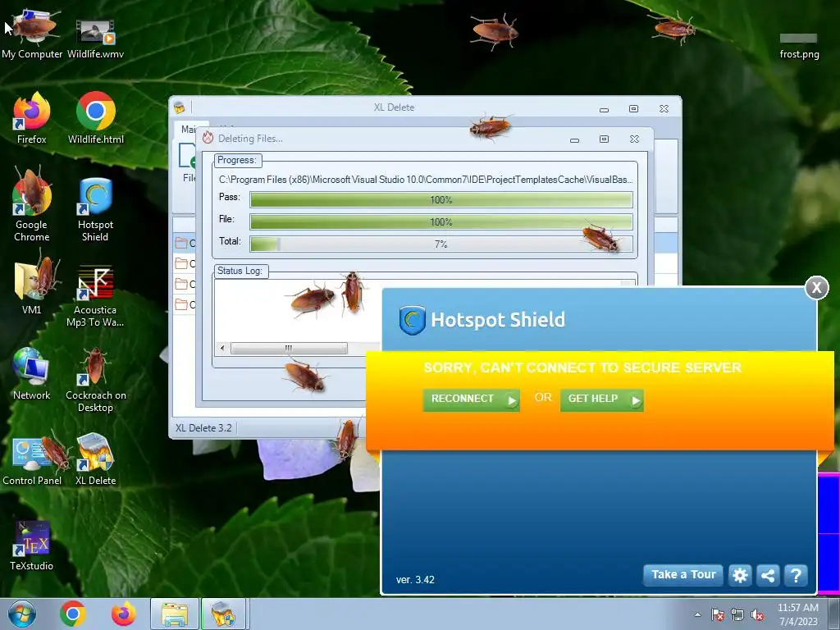Launch Cockroach on Desktop shortcut

[95, 379]
